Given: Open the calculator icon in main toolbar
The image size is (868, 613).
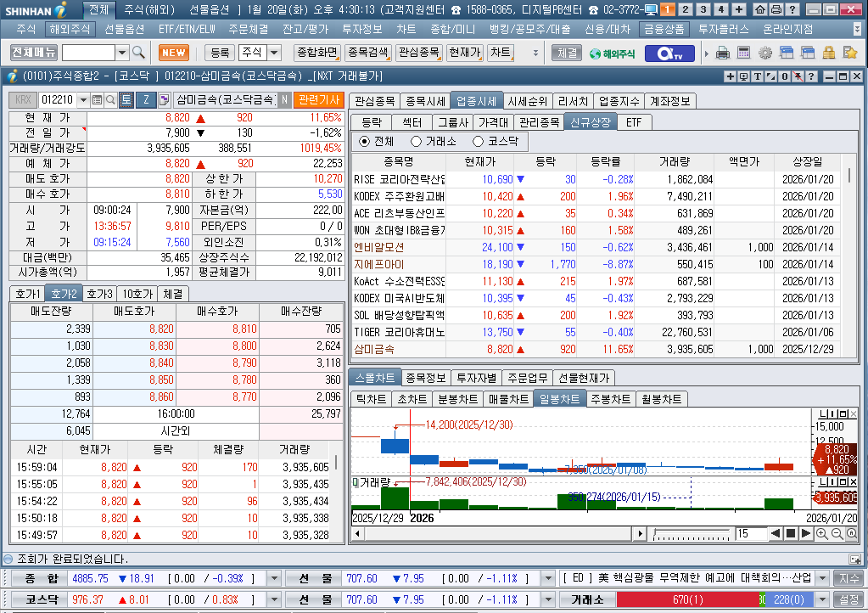Looking at the screenshot, I should [x=743, y=53].
